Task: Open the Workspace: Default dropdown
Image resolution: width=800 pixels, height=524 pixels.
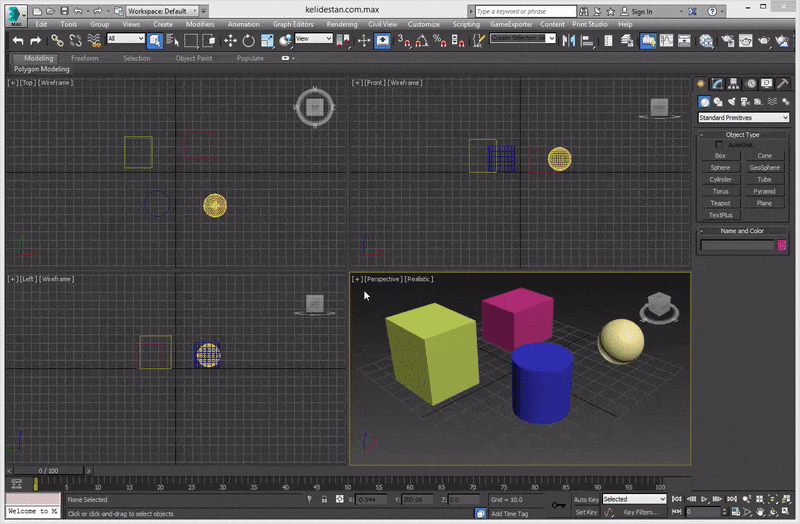Action: coord(162,11)
